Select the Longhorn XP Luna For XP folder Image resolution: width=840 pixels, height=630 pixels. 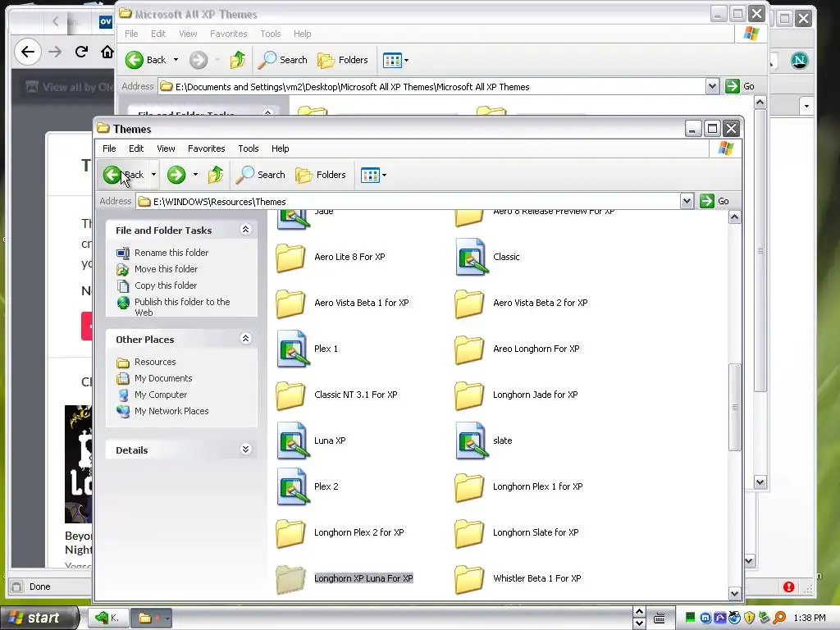click(345, 578)
